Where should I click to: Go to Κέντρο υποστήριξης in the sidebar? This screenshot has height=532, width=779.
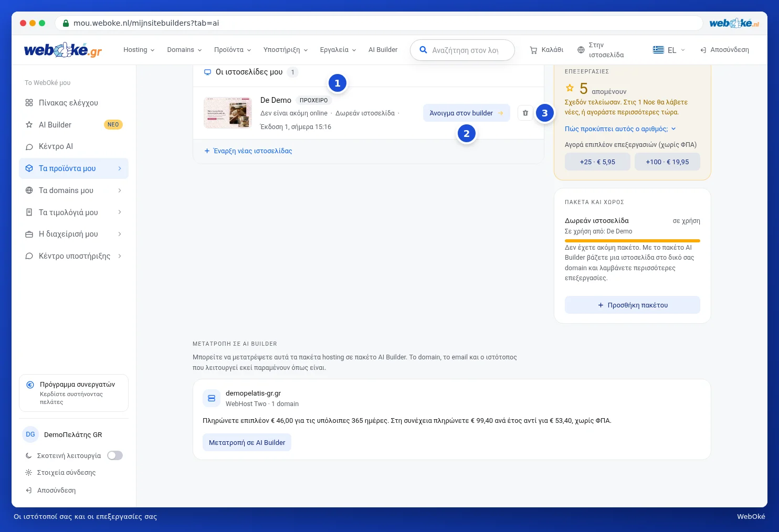point(73,256)
